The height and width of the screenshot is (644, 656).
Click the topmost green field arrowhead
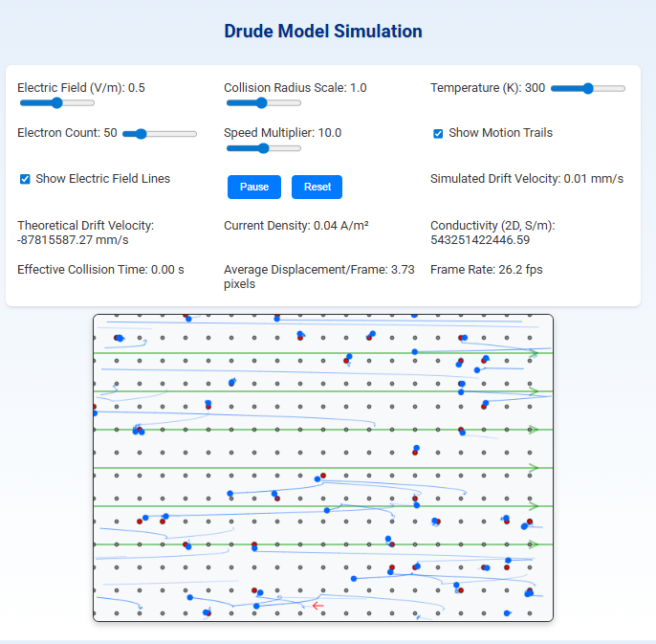(534, 353)
